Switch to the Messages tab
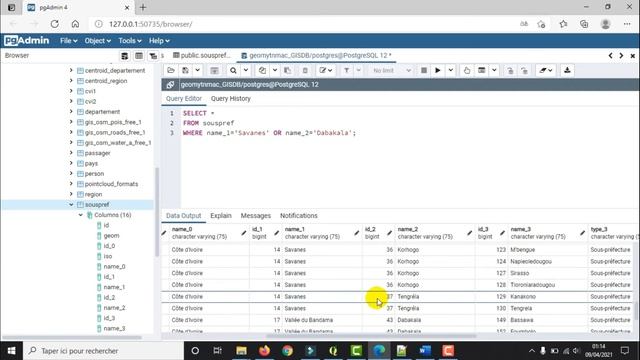 click(256, 216)
